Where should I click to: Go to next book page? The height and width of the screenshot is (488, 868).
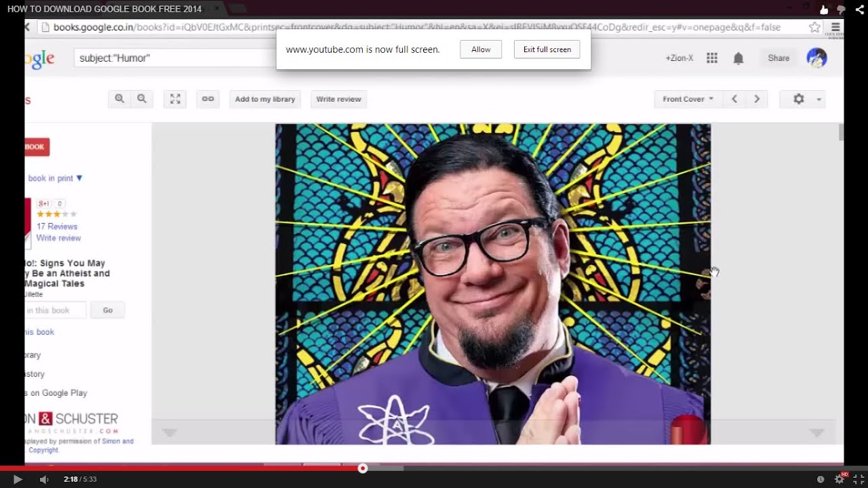[x=757, y=99]
